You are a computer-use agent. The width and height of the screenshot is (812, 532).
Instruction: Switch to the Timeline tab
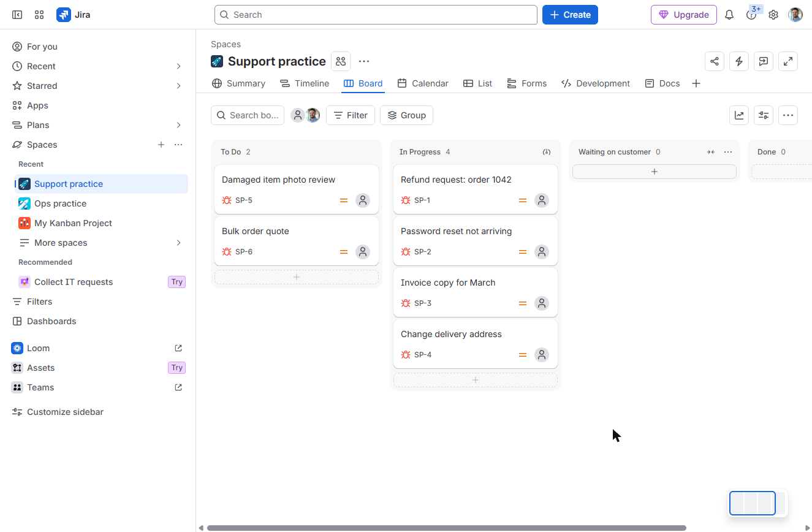coord(305,83)
